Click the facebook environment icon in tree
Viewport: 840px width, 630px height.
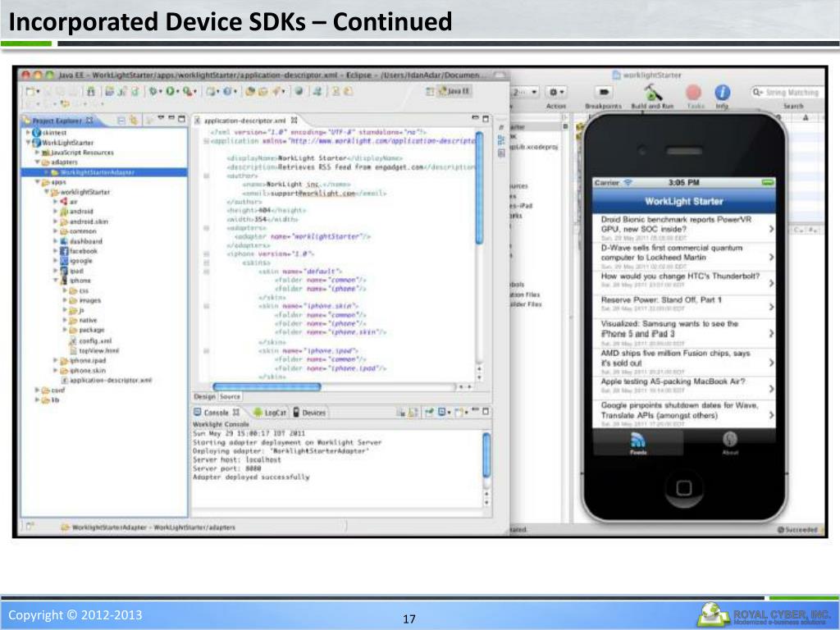(x=64, y=251)
